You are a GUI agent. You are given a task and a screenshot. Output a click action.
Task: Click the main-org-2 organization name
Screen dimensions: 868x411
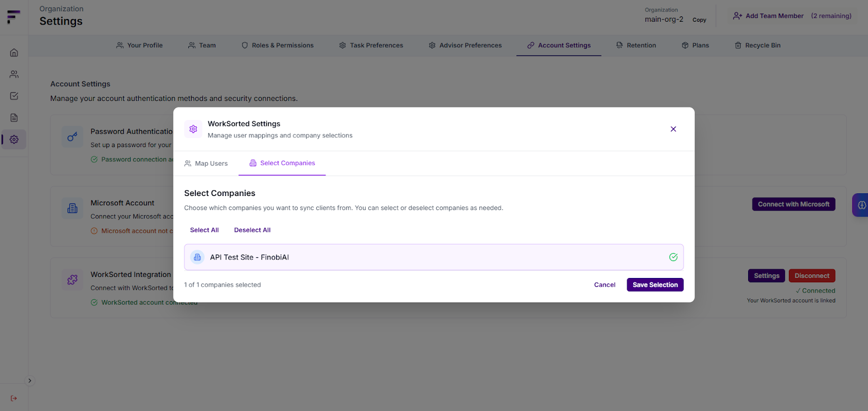click(664, 20)
